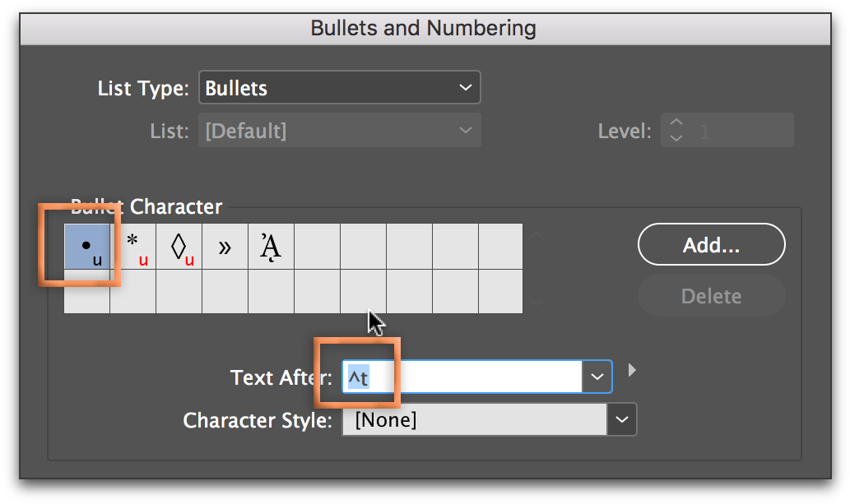Pick the double angle bullet glyph
The width and height of the screenshot is (850, 504).
(225, 246)
